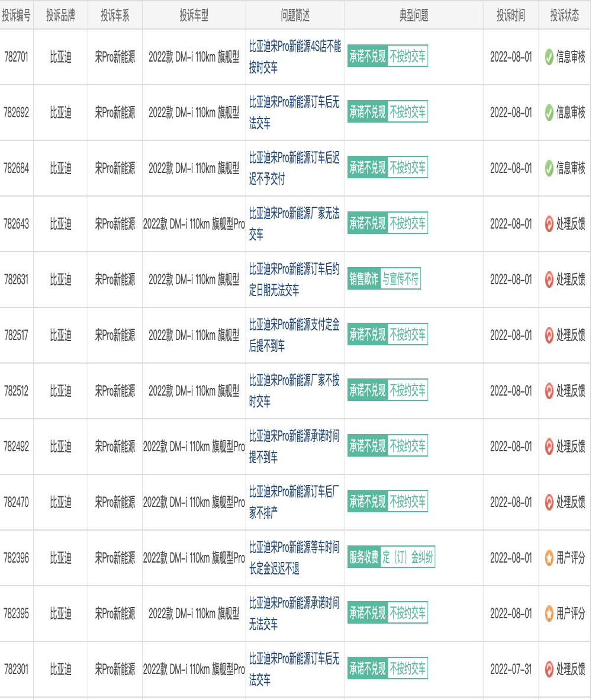Click 不按约交车 tag in row 782301
Screen dimensions: 592x700
click(408, 668)
